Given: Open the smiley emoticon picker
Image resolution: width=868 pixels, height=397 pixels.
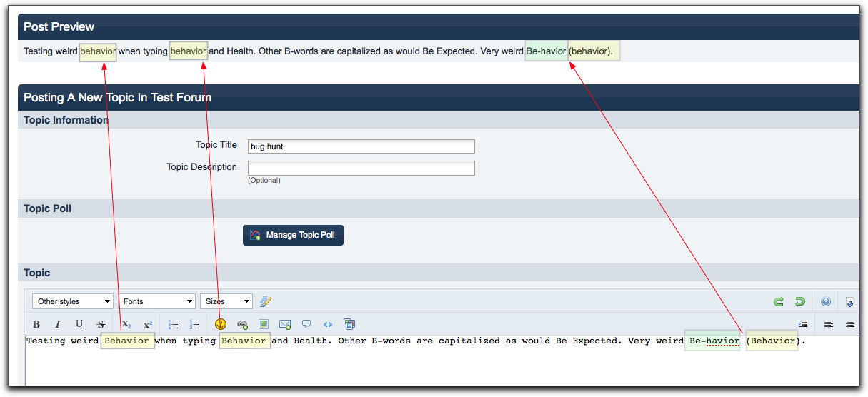Looking at the screenshot, I should pos(220,324).
